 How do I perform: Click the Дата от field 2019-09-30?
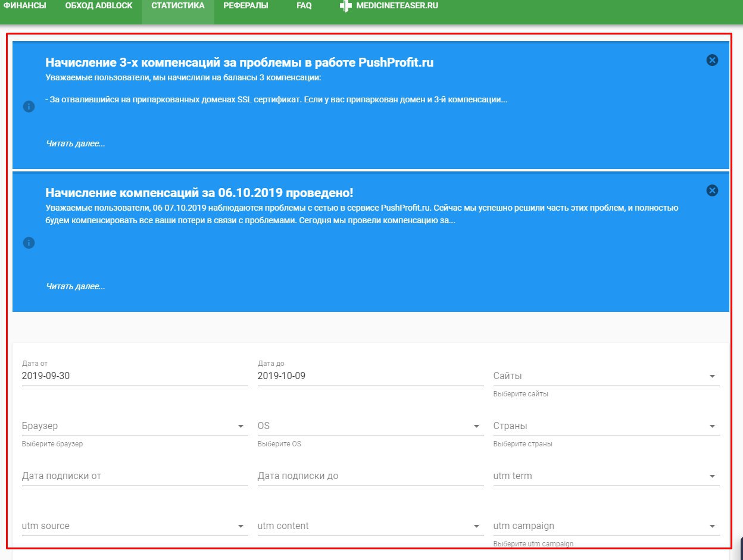[x=135, y=376]
